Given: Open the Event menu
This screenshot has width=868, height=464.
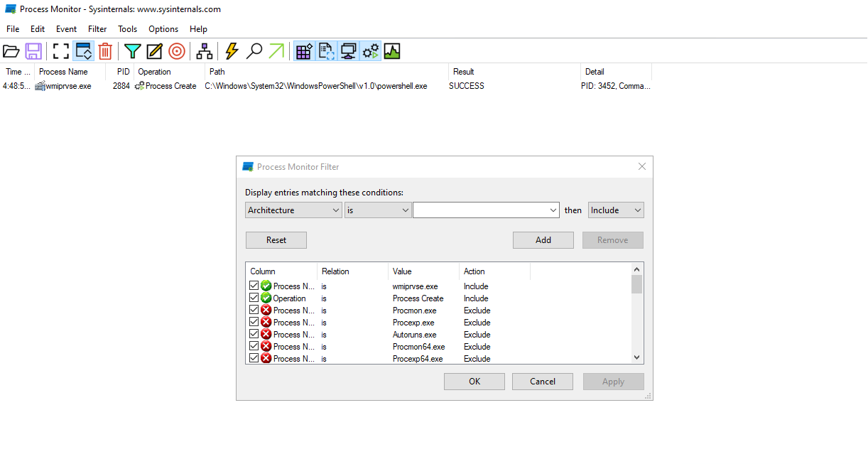Looking at the screenshot, I should 66,29.
